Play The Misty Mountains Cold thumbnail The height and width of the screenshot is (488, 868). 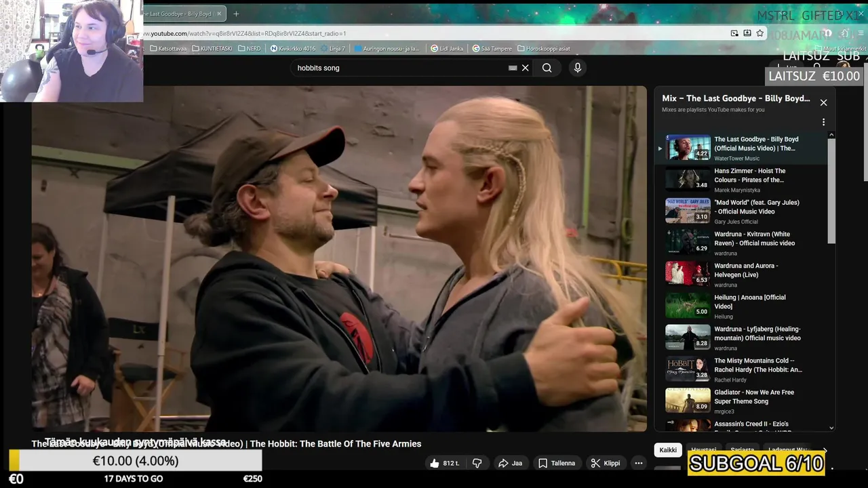688,369
